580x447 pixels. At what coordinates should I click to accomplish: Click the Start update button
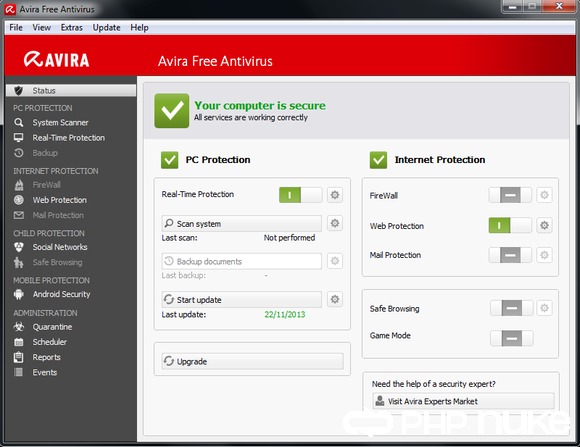coord(242,300)
